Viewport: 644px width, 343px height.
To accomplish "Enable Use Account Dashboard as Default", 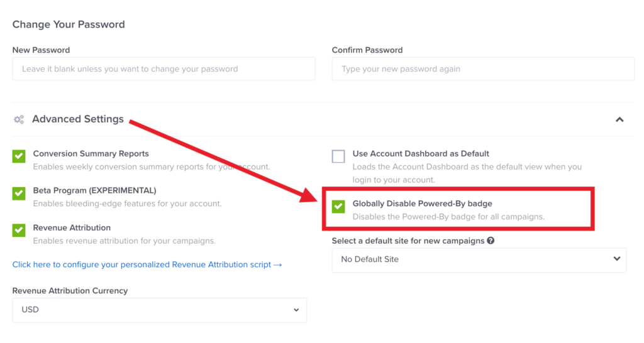I will click(x=338, y=156).
